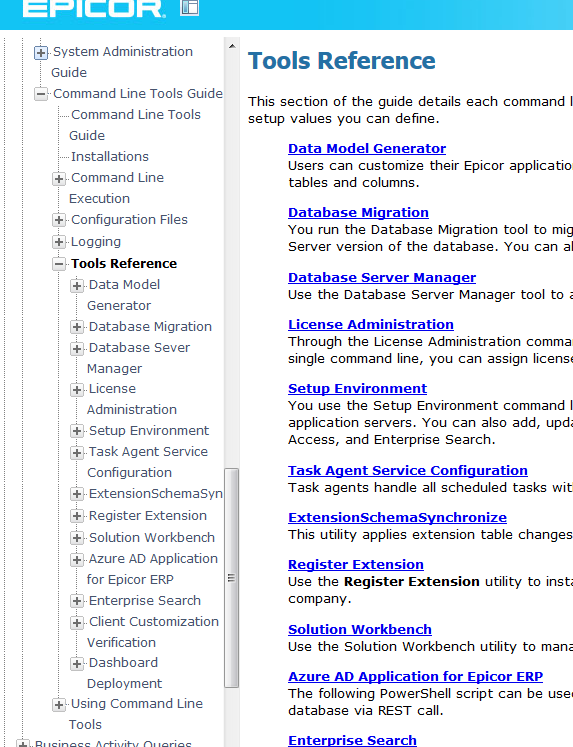Click the tree pane scroll-up arrow

[232, 46]
